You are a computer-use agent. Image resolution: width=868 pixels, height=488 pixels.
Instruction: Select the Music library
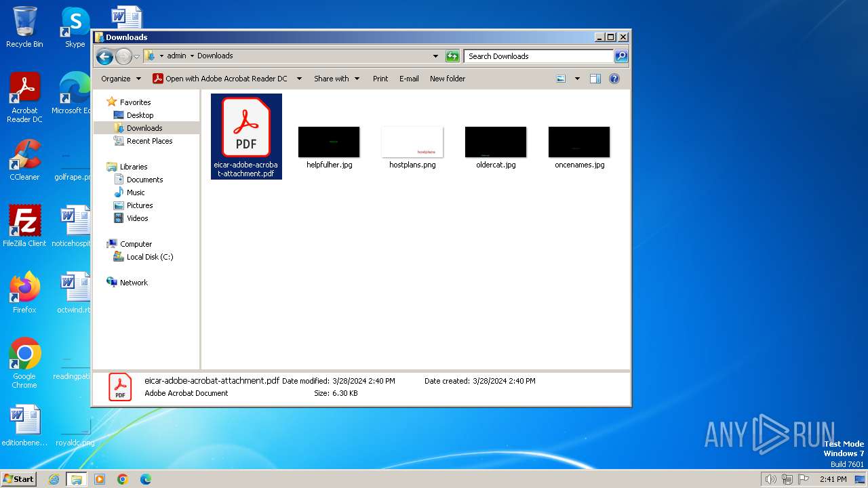[x=136, y=192]
